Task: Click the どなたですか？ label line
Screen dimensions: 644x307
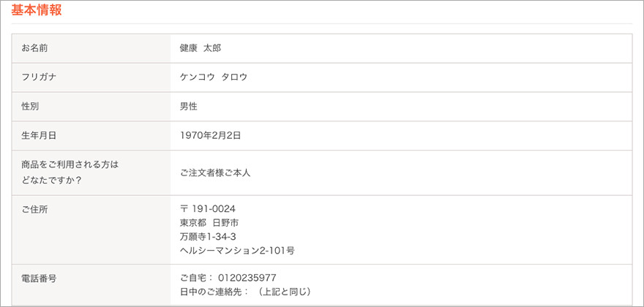Action: pyautogui.click(x=51, y=180)
